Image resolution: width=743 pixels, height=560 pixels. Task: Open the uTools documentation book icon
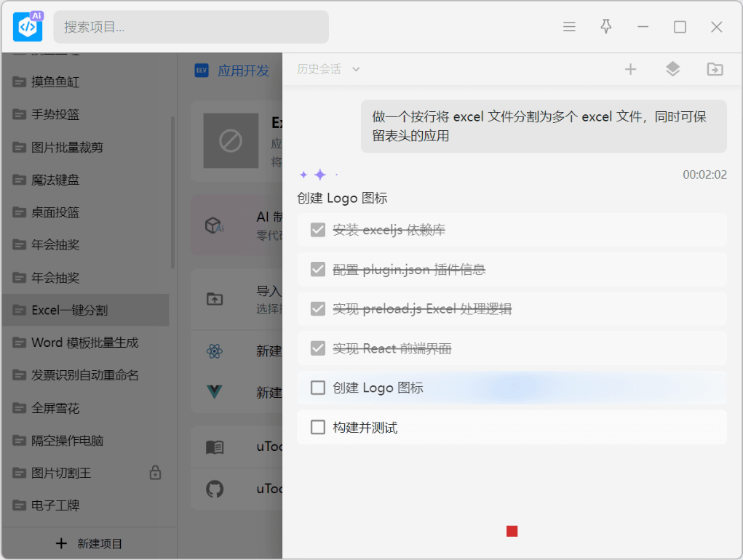pyautogui.click(x=214, y=447)
